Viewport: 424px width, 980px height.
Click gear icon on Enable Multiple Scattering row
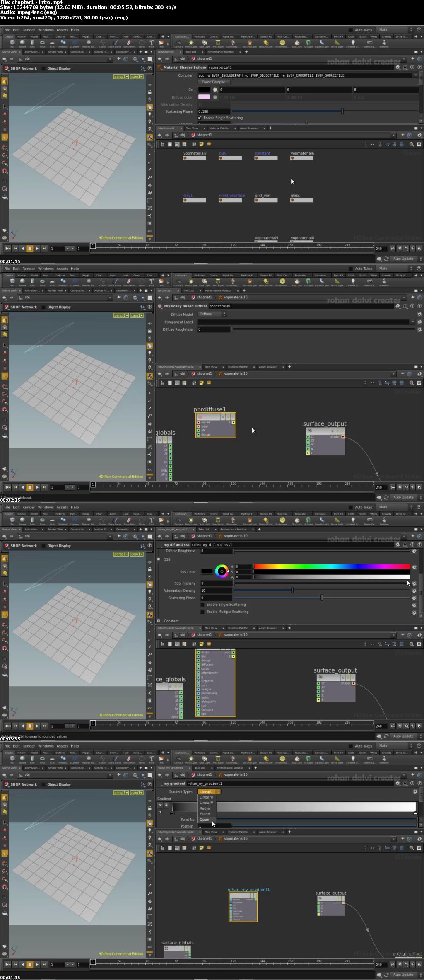click(x=414, y=612)
